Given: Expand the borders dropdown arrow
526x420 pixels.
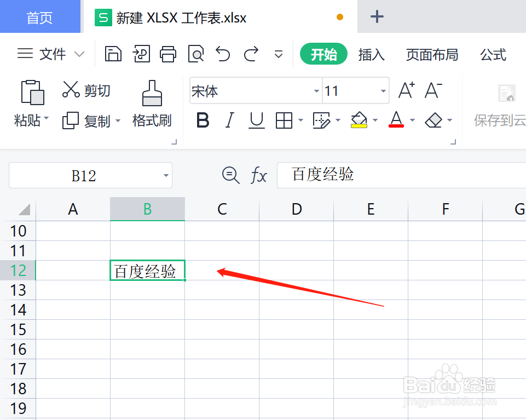Looking at the screenshot, I should point(300,120).
